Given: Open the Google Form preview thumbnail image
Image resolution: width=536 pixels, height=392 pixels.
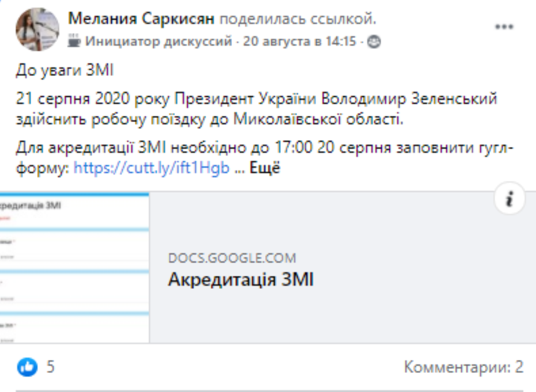Looking at the screenshot, I should pyautogui.click(x=74, y=267).
